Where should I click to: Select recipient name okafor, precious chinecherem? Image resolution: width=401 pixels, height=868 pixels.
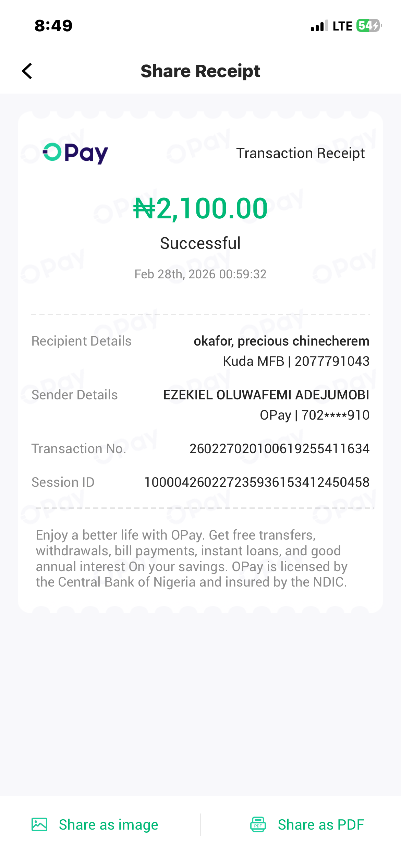point(281,341)
